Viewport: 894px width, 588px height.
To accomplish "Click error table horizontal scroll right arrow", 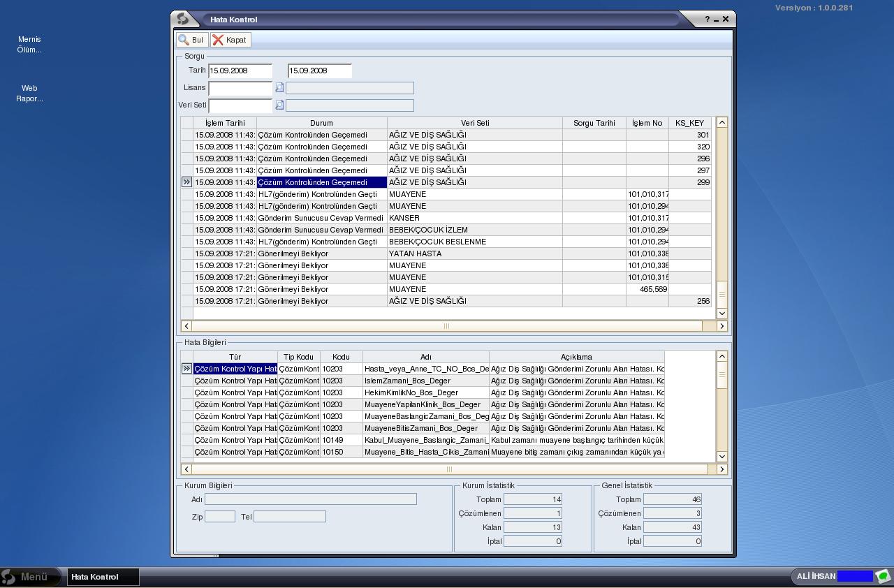I will coord(722,469).
